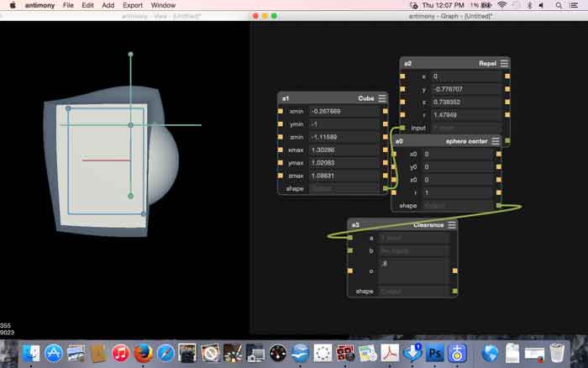This screenshot has height=368, width=588.
Task: Click the Cube zmax value field
Action: pos(344,176)
